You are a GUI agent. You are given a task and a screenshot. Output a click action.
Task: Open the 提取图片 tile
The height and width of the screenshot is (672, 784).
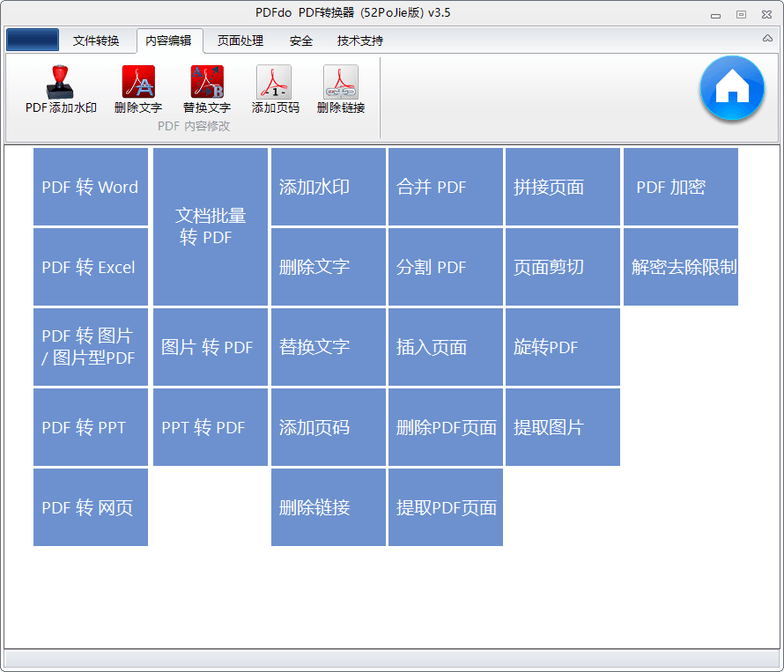562,427
